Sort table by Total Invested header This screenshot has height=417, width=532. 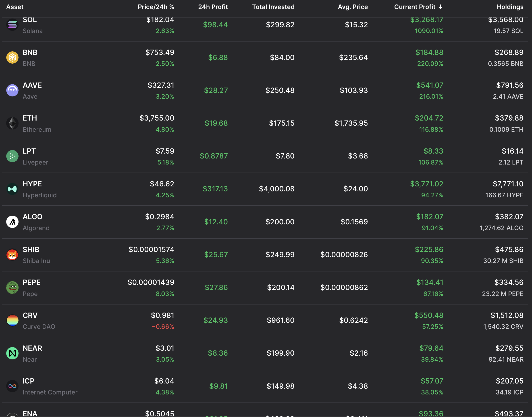coord(273,7)
